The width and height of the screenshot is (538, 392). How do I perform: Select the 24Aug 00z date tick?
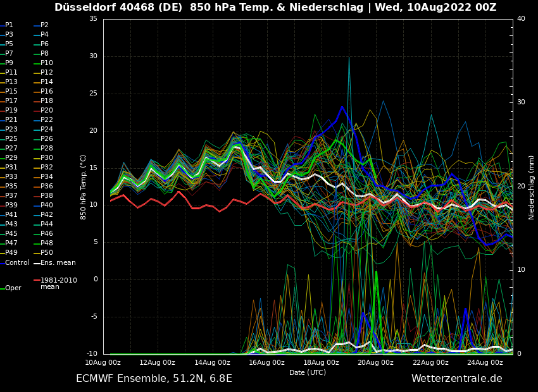pos(485,362)
